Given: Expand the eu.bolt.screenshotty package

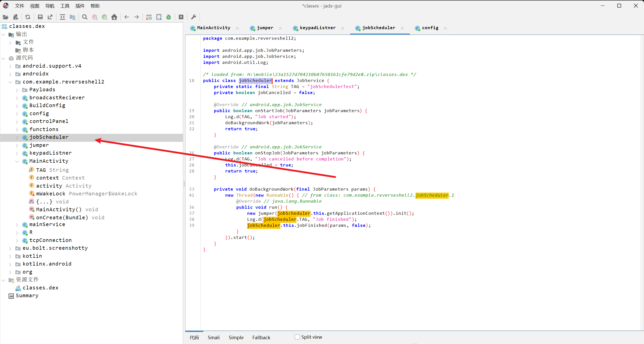Looking at the screenshot, I should pos(10,248).
